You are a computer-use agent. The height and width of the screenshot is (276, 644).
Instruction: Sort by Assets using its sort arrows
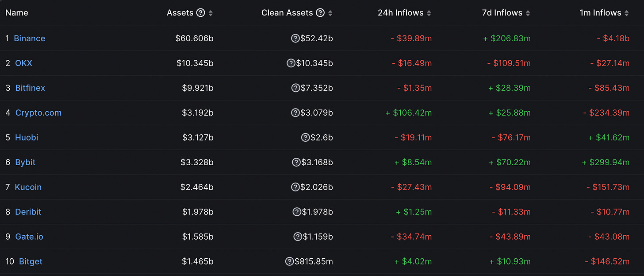(x=211, y=13)
